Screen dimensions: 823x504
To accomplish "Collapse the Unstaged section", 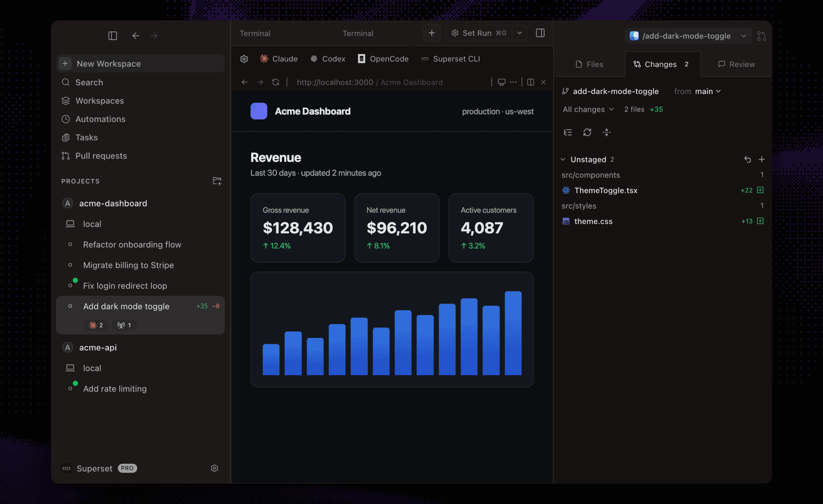I will (x=563, y=159).
